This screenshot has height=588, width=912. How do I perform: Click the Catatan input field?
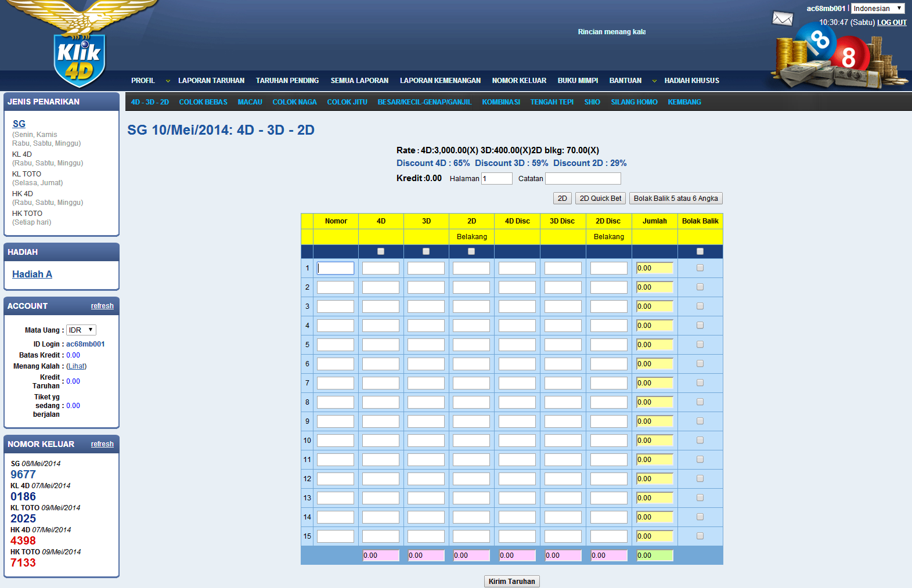pyautogui.click(x=583, y=179)
